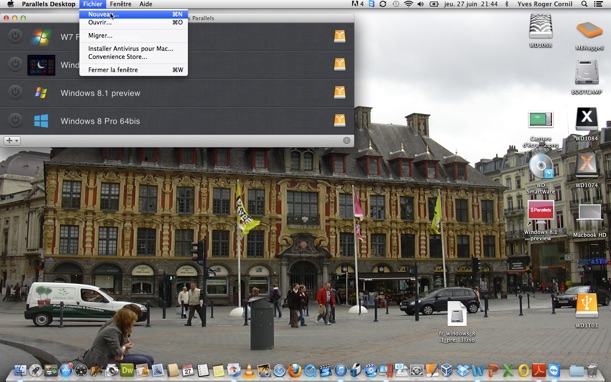Choose Nouveau… from the Fichier menu
The width and height of the screenshot is (611, 382).
133,14
